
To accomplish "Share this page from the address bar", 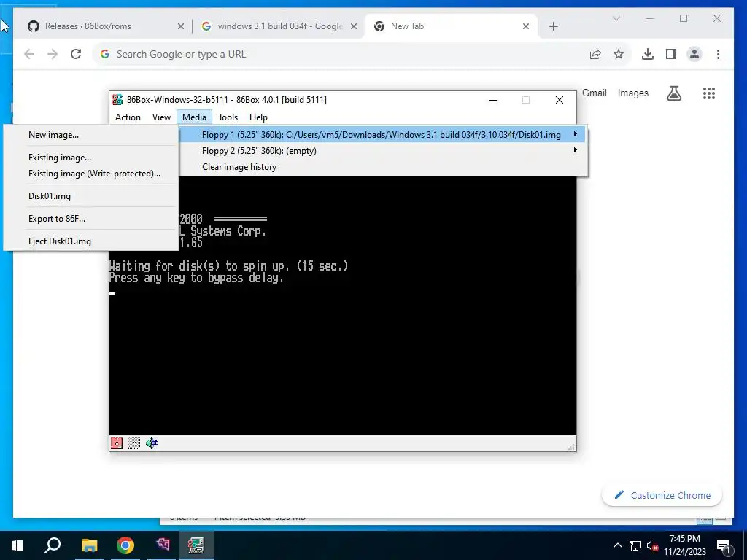I will coord(595,54).
